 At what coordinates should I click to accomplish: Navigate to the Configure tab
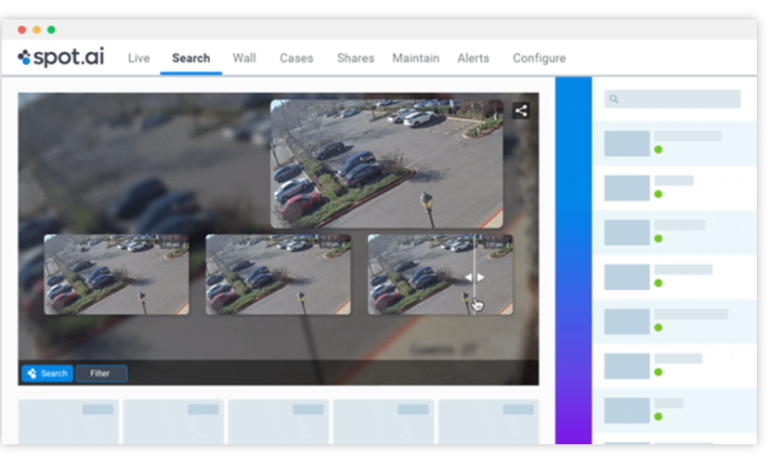point(539,58)
